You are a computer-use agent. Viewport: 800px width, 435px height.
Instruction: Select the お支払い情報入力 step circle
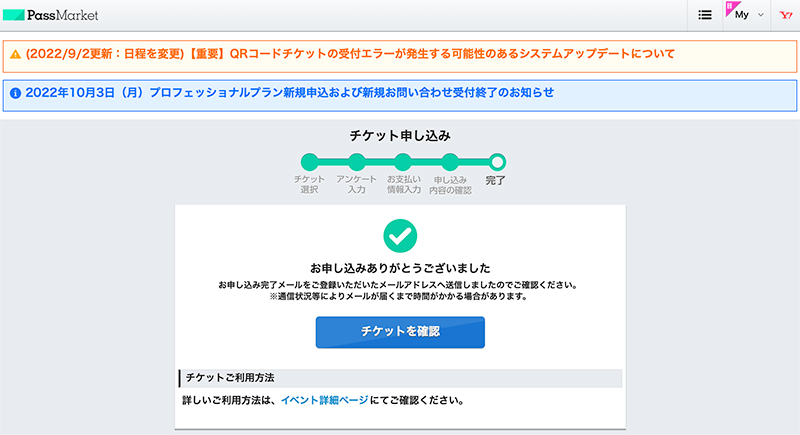tap(403, 162)
